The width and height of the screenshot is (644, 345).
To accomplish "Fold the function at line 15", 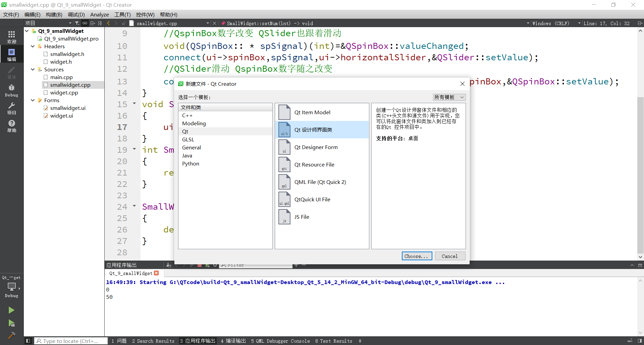I will point(134,103).
